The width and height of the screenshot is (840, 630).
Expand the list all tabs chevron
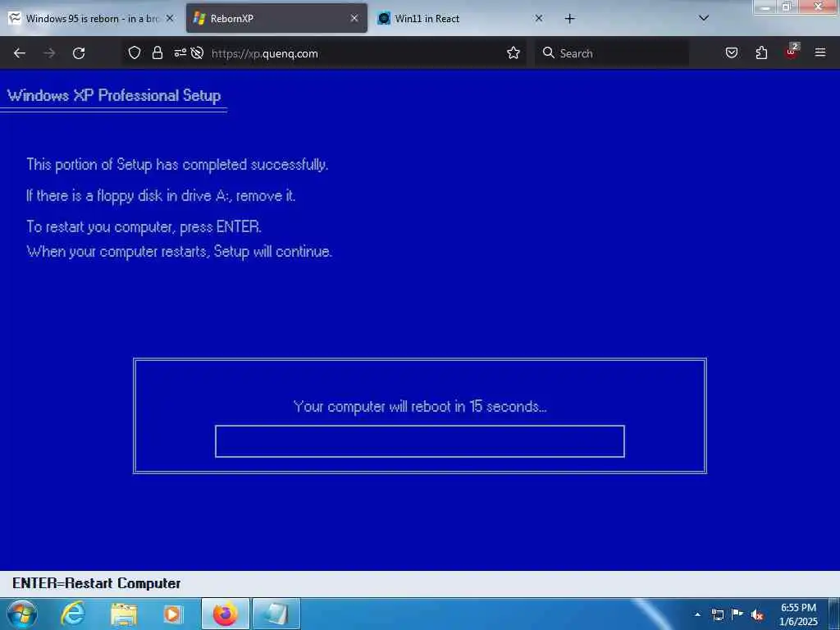tap(704, 18)
